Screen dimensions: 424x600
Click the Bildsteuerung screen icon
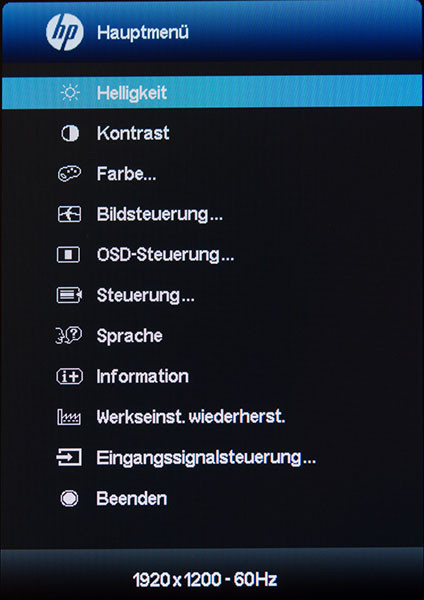tap(69, 214)
